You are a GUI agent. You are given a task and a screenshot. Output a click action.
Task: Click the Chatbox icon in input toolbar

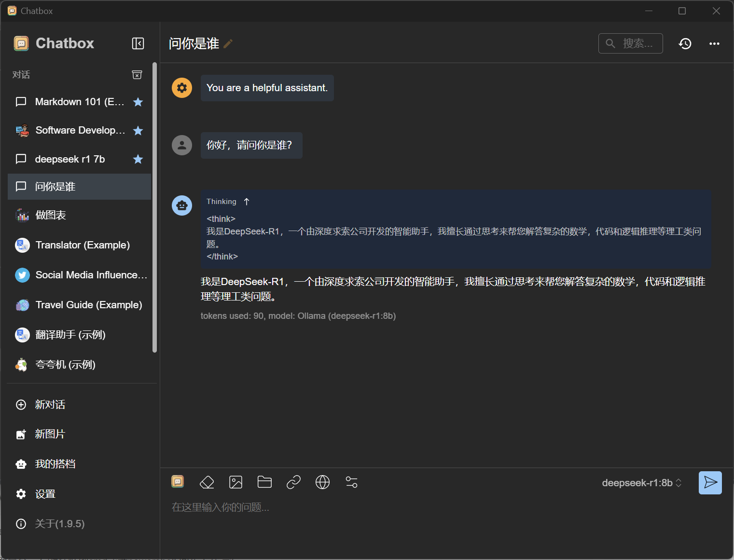coord(178,481)
